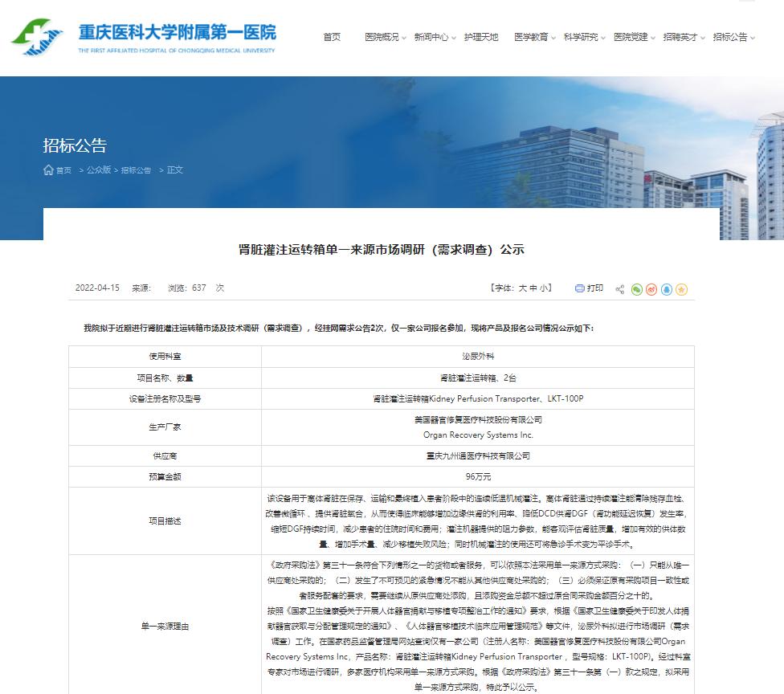Expand the 医院党建 dropdown arrow
This screenshot has height=694, width=784.
tap(653, 38)
